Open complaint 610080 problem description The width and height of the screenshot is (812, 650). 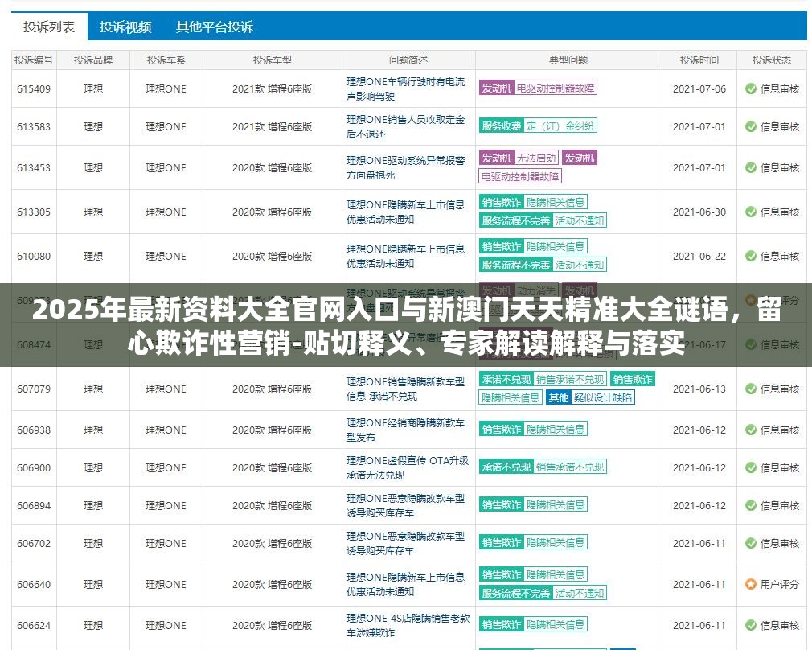click(x=405, y=256)
